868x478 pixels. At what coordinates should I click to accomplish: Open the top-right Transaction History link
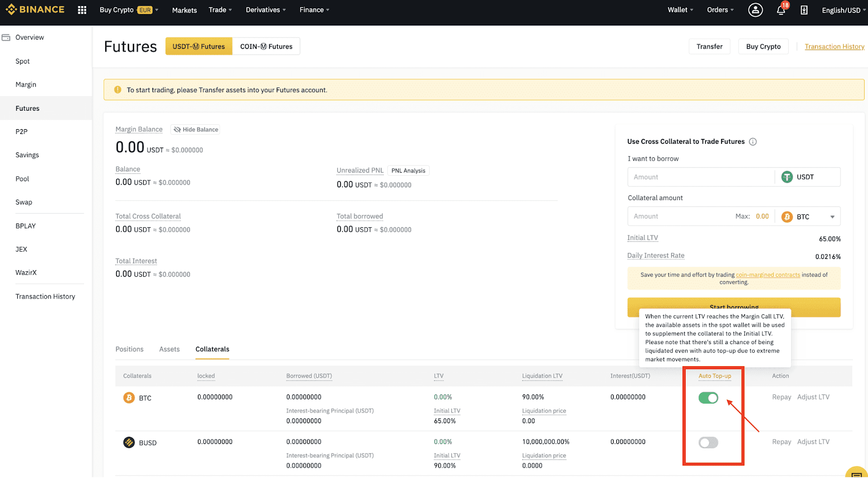point(834,47)
